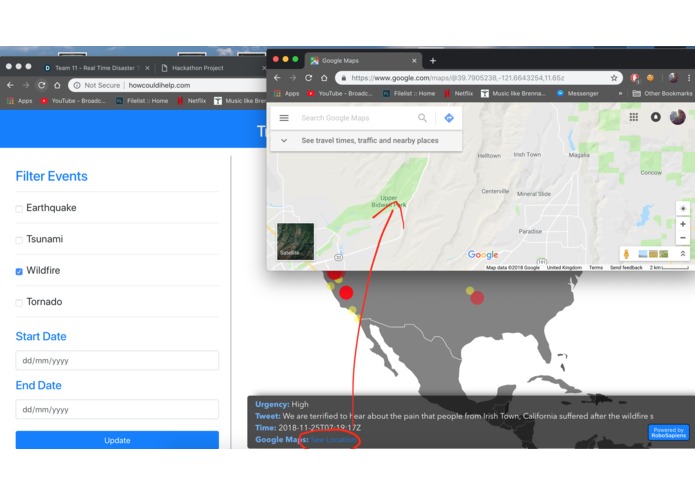Toggle the Tsunami filter checkbox
Viewport: 695px width, 494px height.
click(19, 240)
